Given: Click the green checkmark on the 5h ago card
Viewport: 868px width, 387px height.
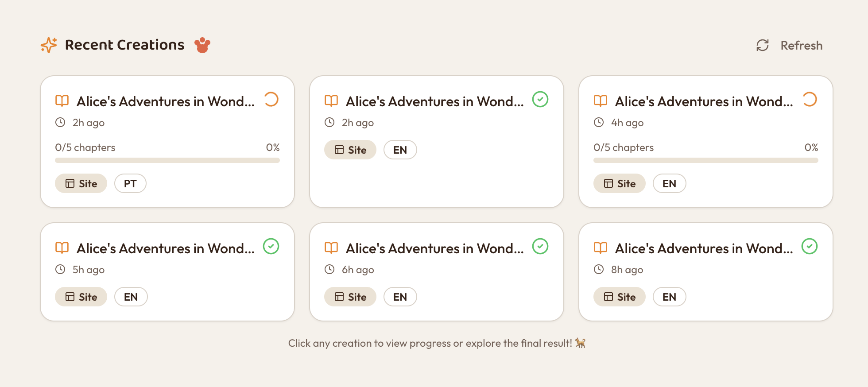Looking at the screenshot, I should [x=271, y=246].
